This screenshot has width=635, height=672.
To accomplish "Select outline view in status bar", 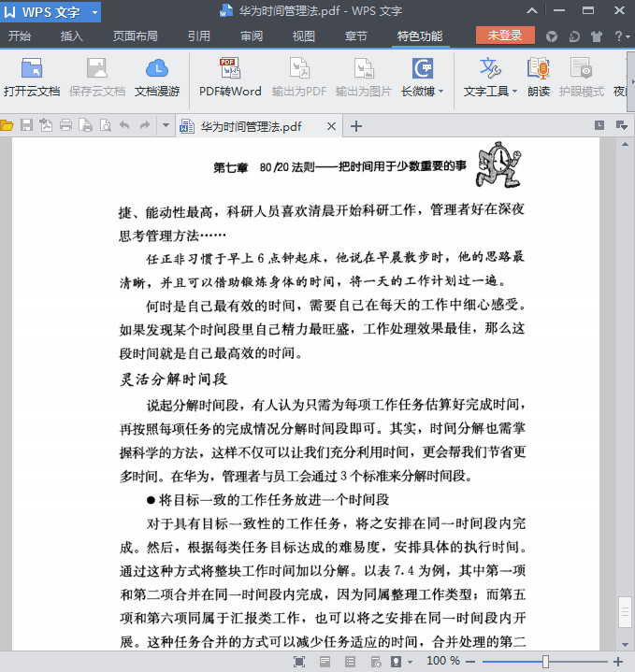I will tap(350, 662).
